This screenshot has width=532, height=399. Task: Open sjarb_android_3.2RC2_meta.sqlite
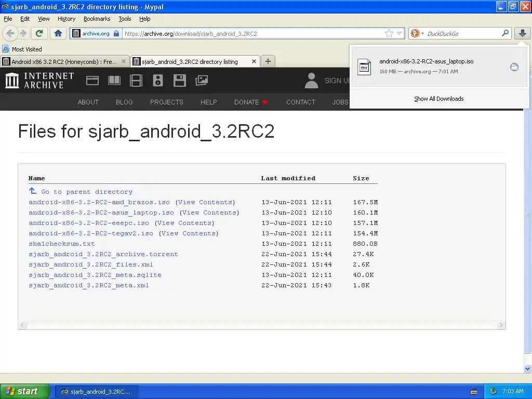tap(95, 275)
